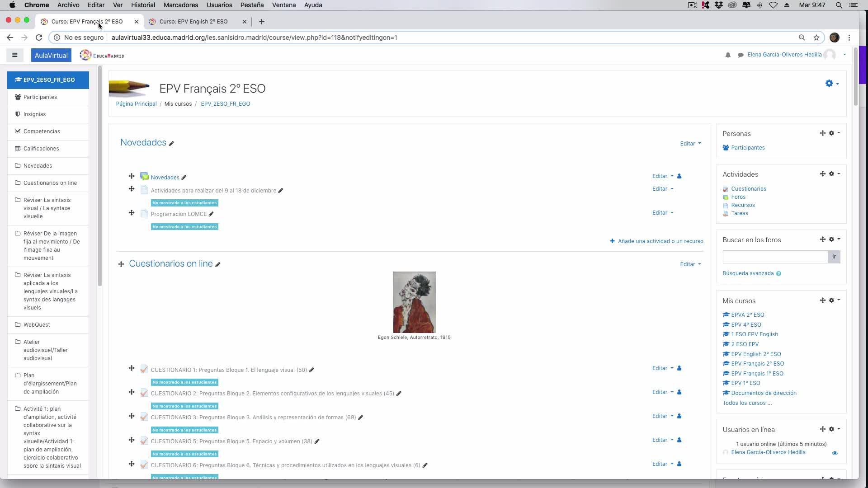This screenshot has height=488, width=868.
Task: Click the forum search input field
Action: [775, 257]
